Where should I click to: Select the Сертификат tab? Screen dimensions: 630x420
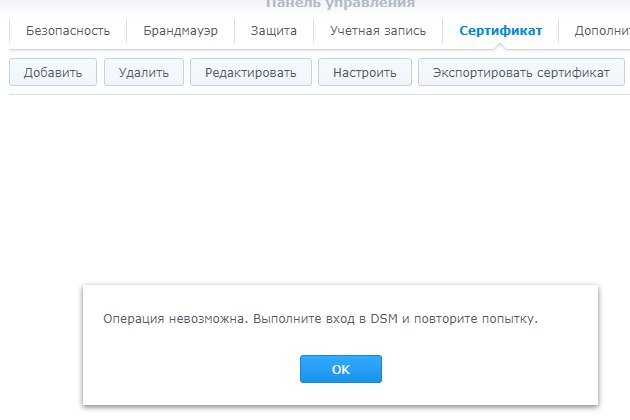tap(501, 31)
